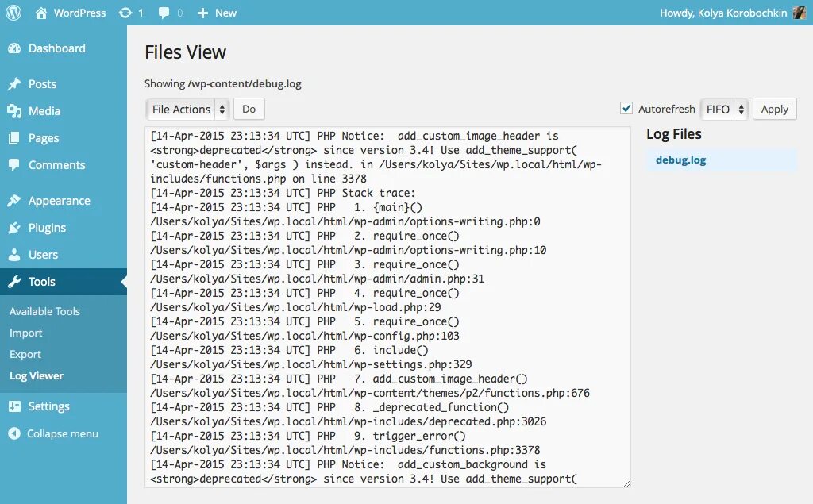Open Available Tools submenu item
This screenshot has width=813, height=504.
coord(44,311)
